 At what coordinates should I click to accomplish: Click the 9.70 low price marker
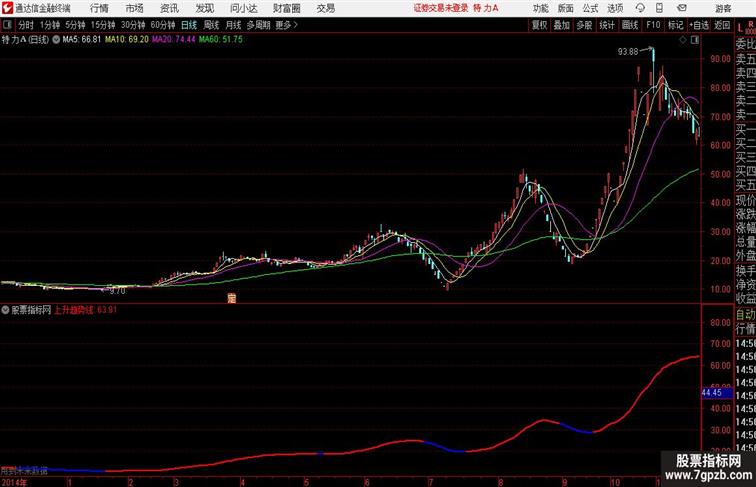point(117,291)
